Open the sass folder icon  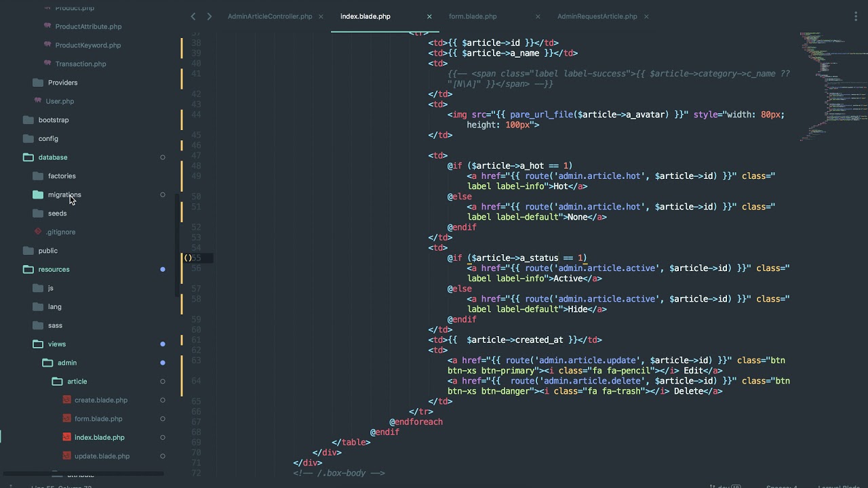click(38, 325)
